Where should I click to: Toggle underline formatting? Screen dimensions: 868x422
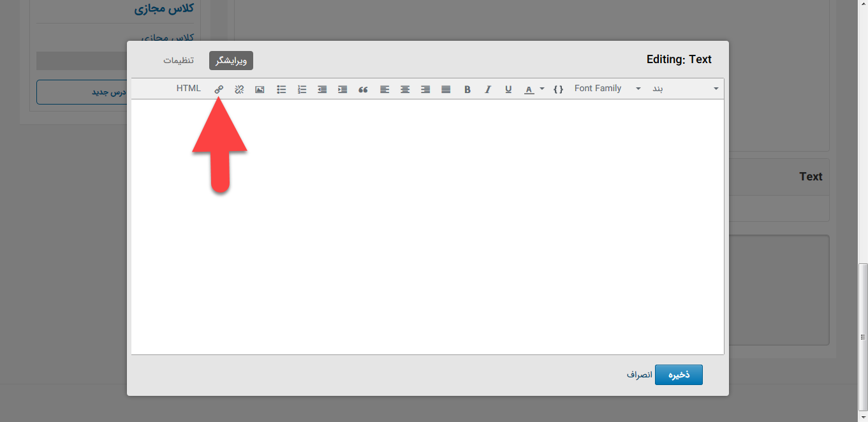click(508, 89)
